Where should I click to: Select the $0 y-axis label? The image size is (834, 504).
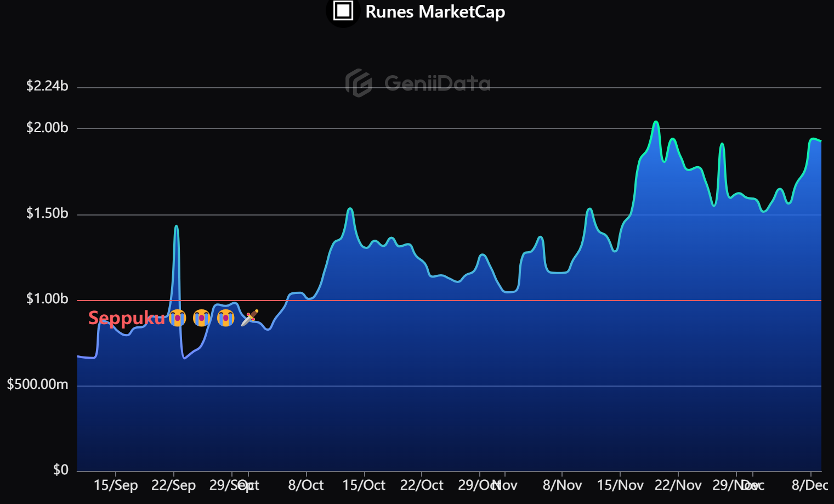coord(60,469)
